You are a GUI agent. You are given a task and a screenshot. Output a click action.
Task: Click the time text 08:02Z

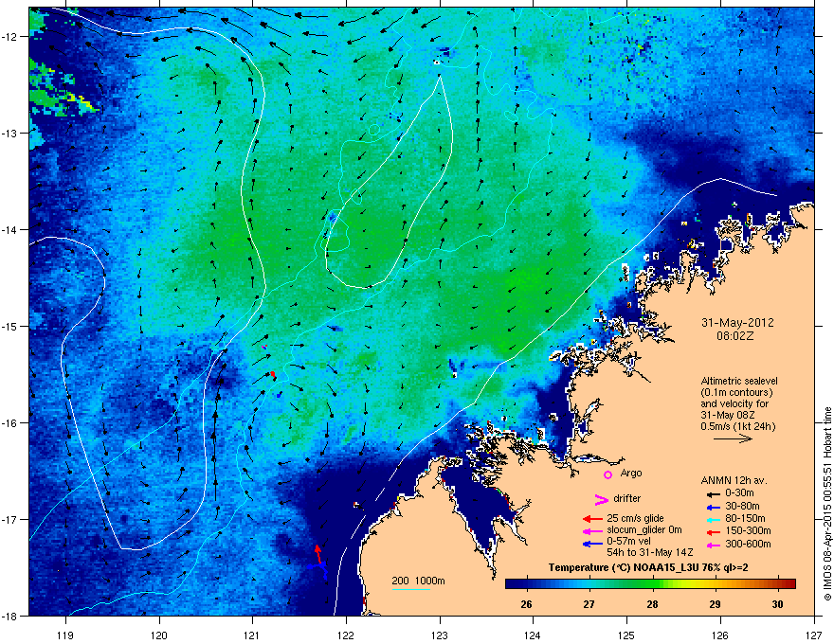(735, 336)
